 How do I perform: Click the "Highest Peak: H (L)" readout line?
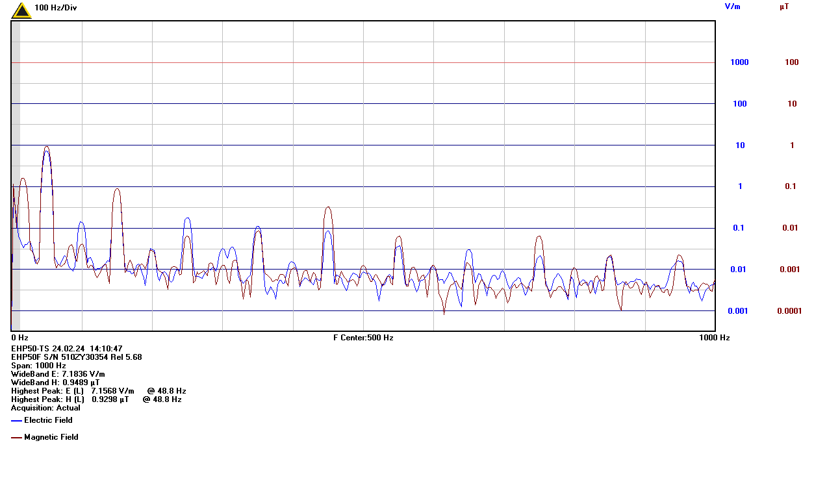[96, 399]
